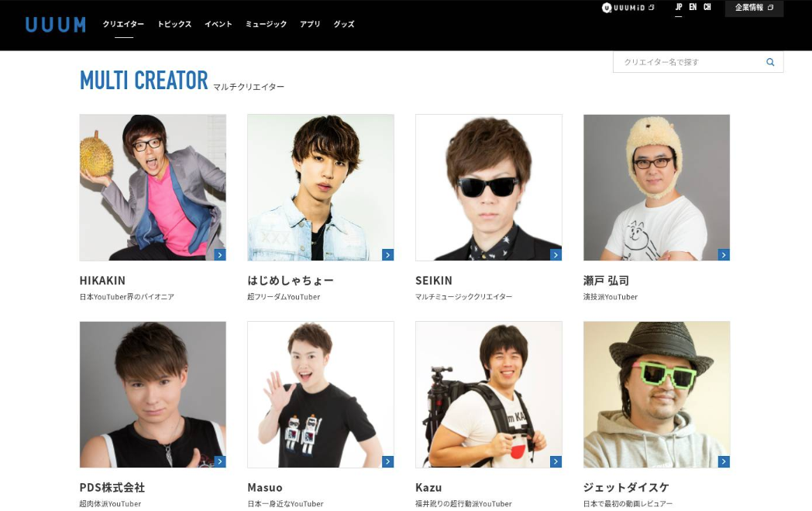
Task: Click the Masuo name text
Action: [265, 487]
